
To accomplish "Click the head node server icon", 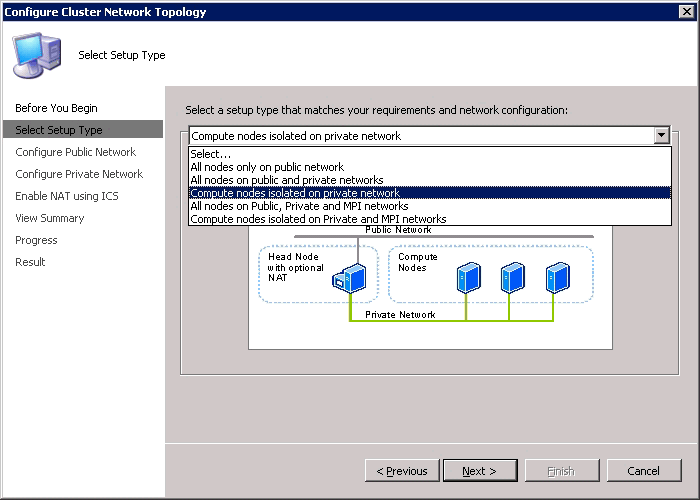I will pos(348,279).
